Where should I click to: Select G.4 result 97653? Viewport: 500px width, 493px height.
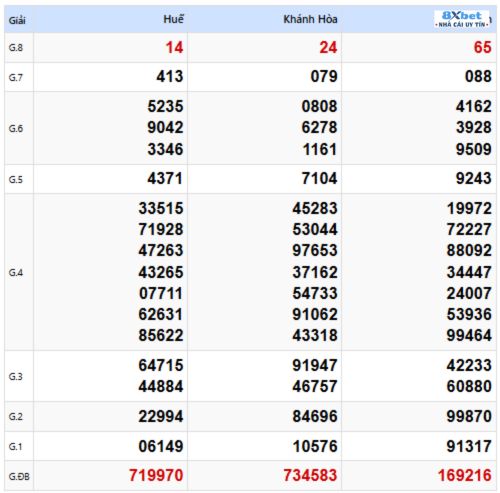tap(315, 250)
